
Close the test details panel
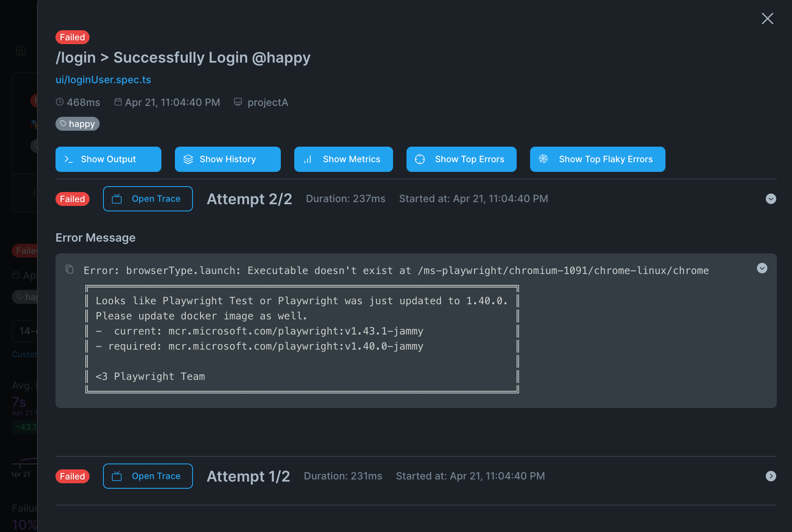(768, 18)
